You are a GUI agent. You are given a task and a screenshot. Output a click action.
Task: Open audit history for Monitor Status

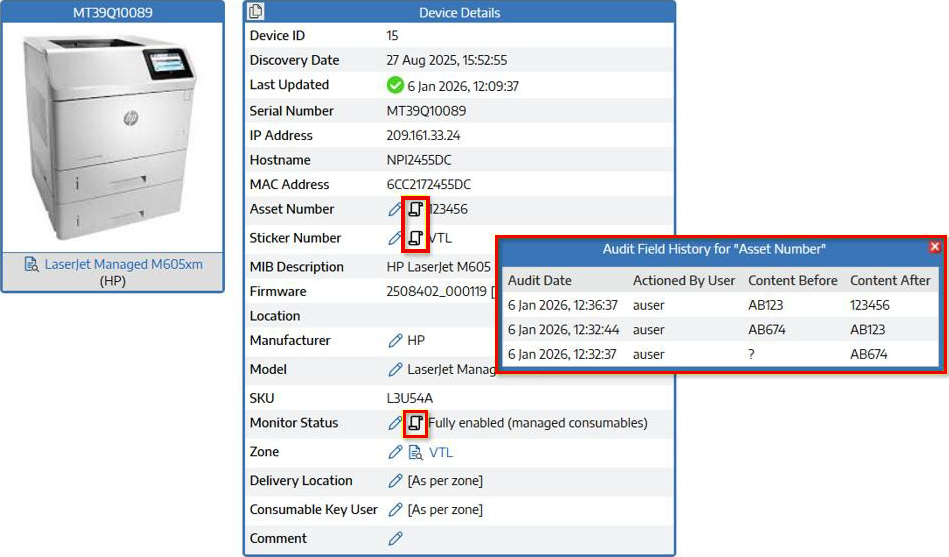tap(415, 423)
